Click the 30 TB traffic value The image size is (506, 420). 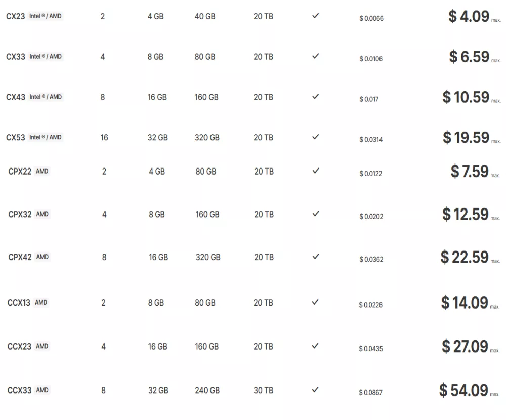point(263,390)
